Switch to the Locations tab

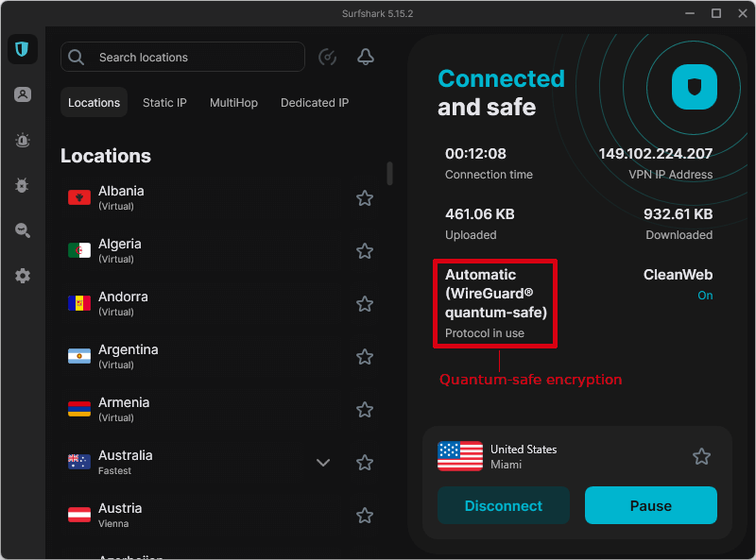94,102
